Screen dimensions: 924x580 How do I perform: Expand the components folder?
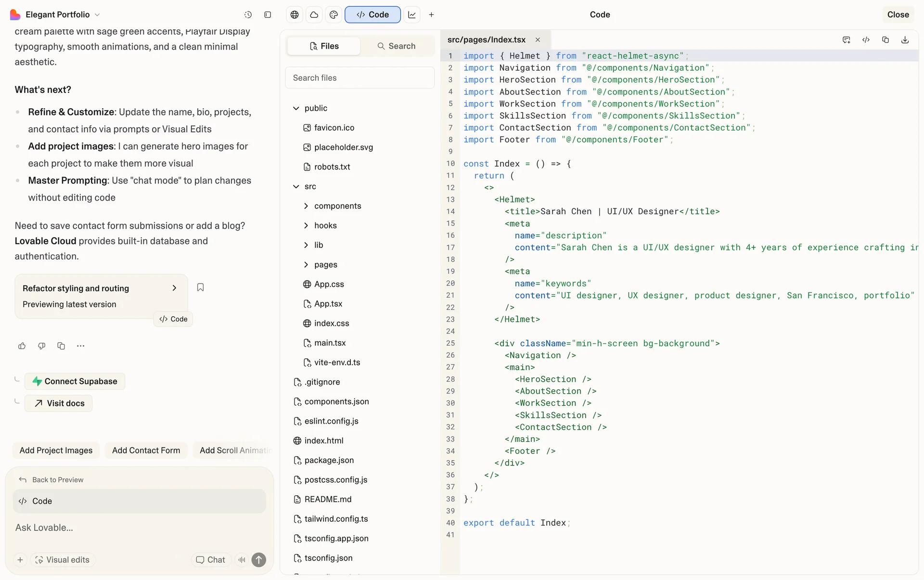(337, 206)
